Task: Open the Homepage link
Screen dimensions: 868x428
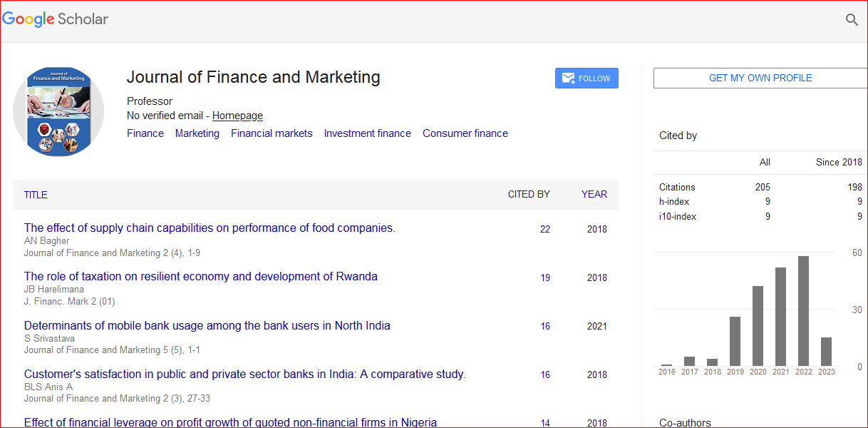Action: pos(237,116)
